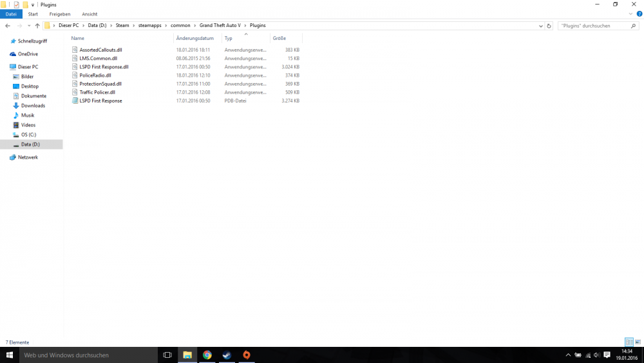Open the Ansicht ribbon tab
This screenshot has width=644, height=363.
(90, 14)
